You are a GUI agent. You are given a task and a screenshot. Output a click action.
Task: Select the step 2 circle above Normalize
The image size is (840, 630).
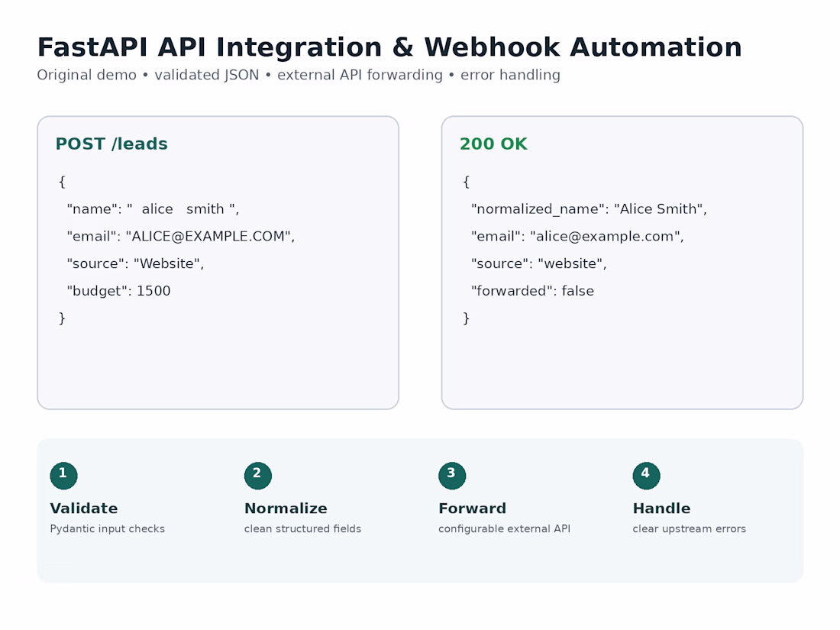point(257,476)
